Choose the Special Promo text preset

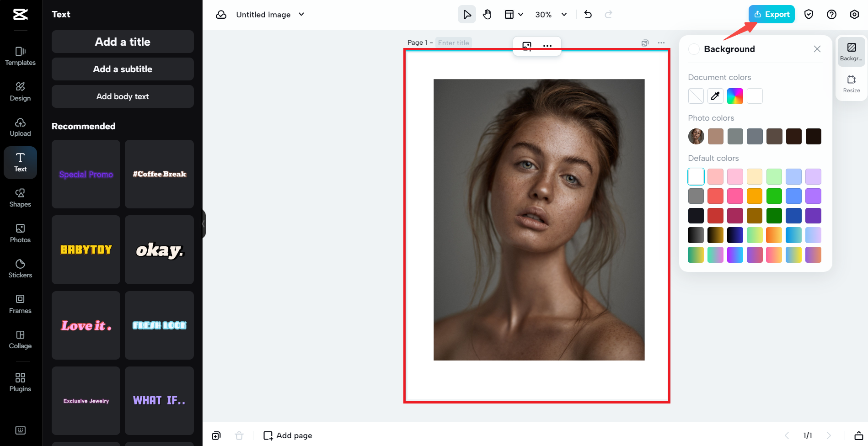86,174
